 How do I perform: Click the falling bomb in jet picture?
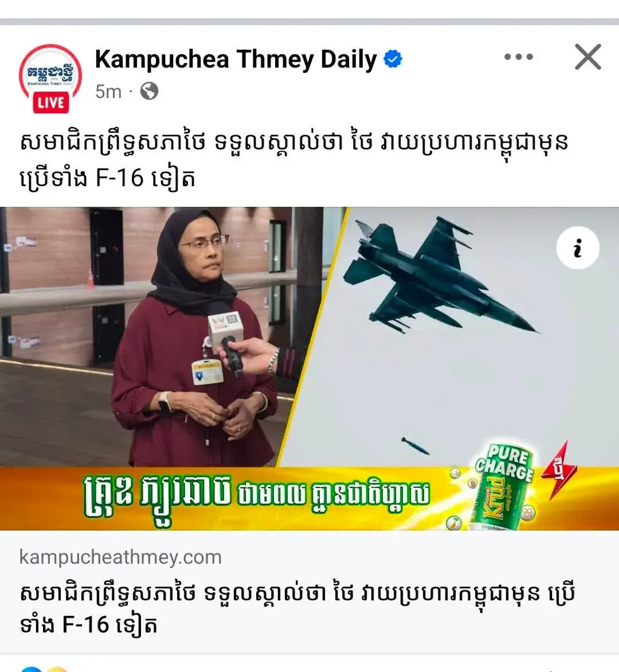pyautogui.click(x=415, y=446)
